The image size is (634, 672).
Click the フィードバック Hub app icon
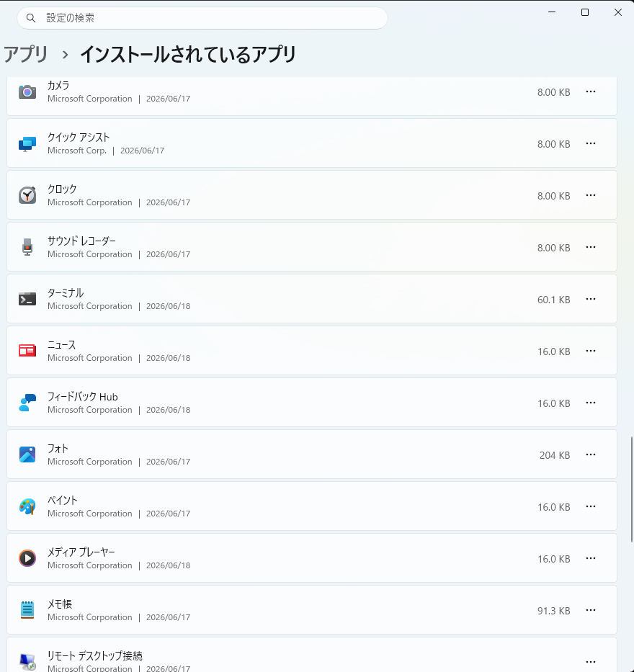click(27, 403)
